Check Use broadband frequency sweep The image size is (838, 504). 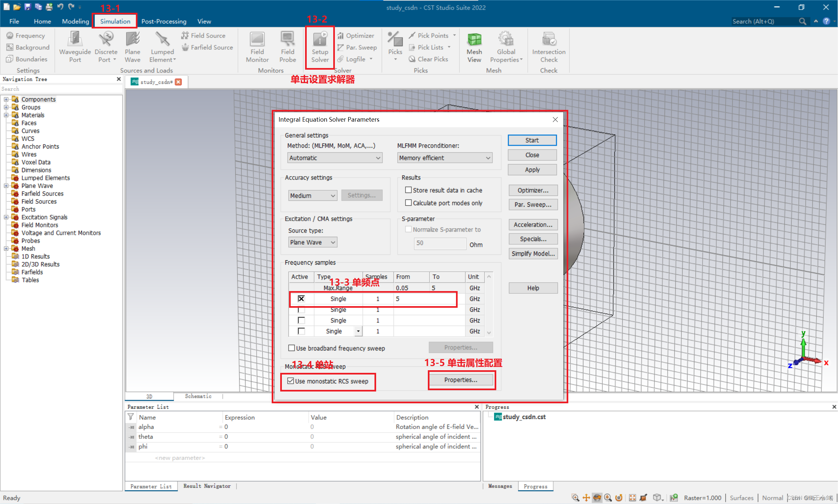pos(292,348)
